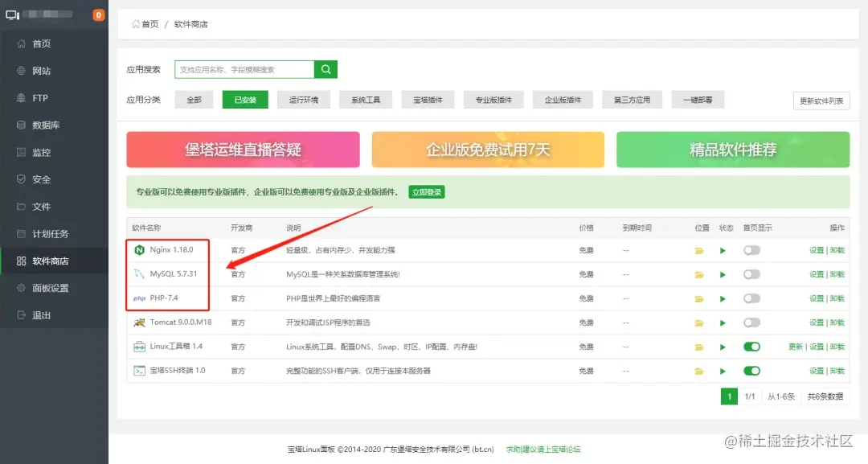Select the 一键部署 category tab
Viewport: 868px width, 464px height.
tap(698, 100)
